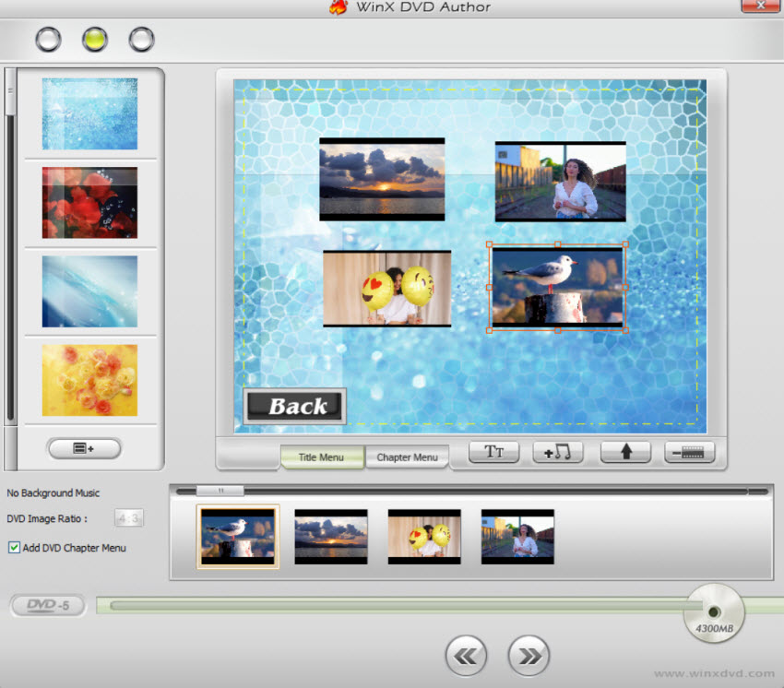Screen dimensions: 784x688
Task: Open the add background music icon
Action: (558, 452)
